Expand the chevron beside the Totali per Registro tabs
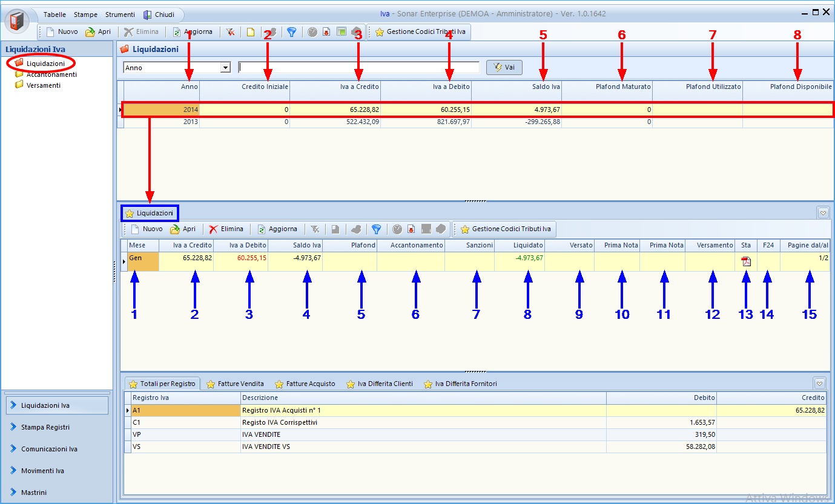Image resolution: width=835 pixels, height=504 pixels. (x=820, y=384)
